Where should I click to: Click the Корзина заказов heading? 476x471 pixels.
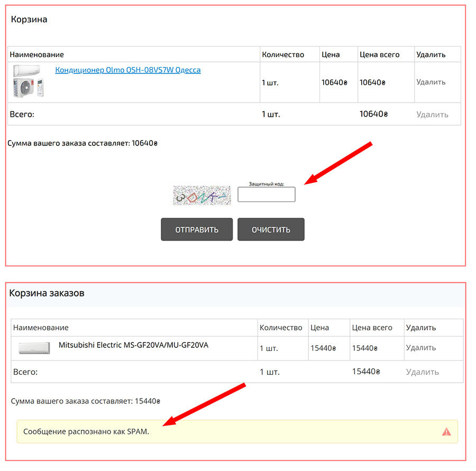tap(47, 293)
